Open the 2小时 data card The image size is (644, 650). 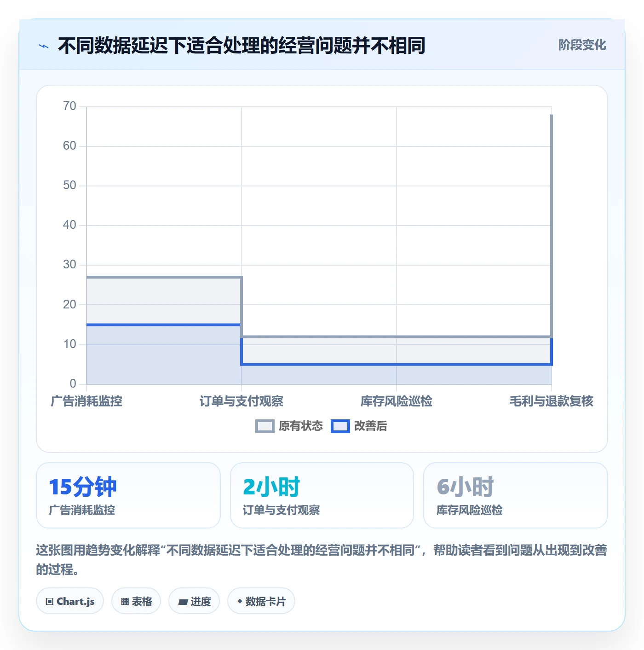(x=322, y=495)
